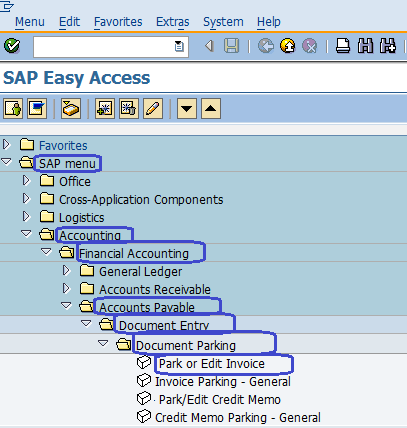Click the Add to Favorites icon
This screenshot has width=407, height=428.
click(105, 109)
